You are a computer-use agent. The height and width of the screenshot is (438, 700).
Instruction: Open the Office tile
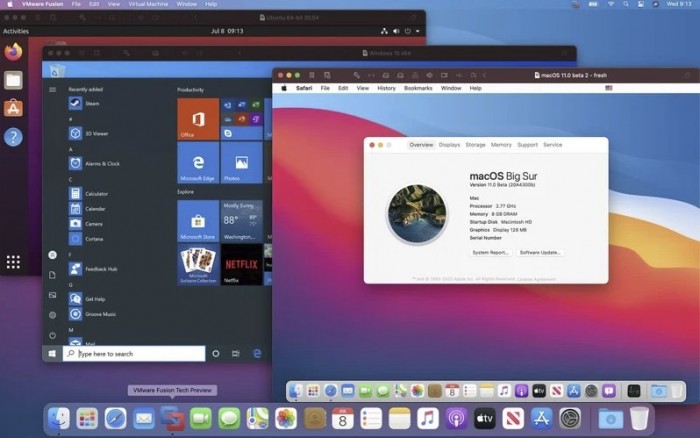click(x=198, y=118)
